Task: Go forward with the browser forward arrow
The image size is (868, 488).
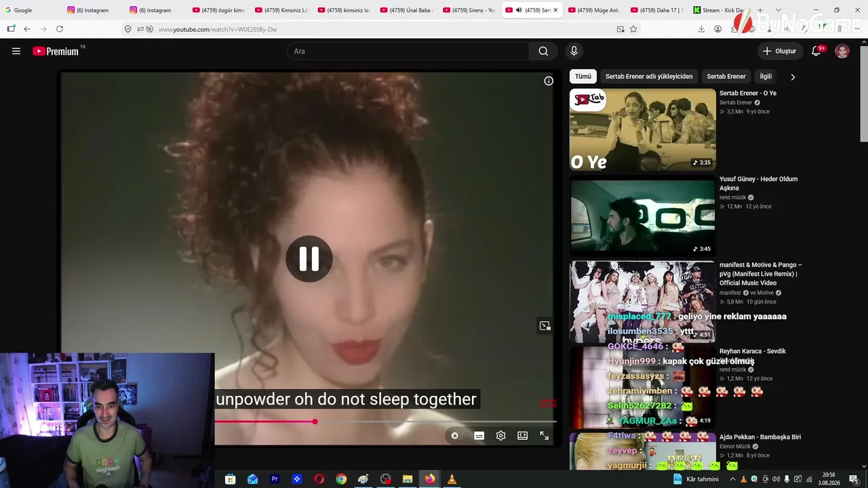Action: tap(43, 29)
